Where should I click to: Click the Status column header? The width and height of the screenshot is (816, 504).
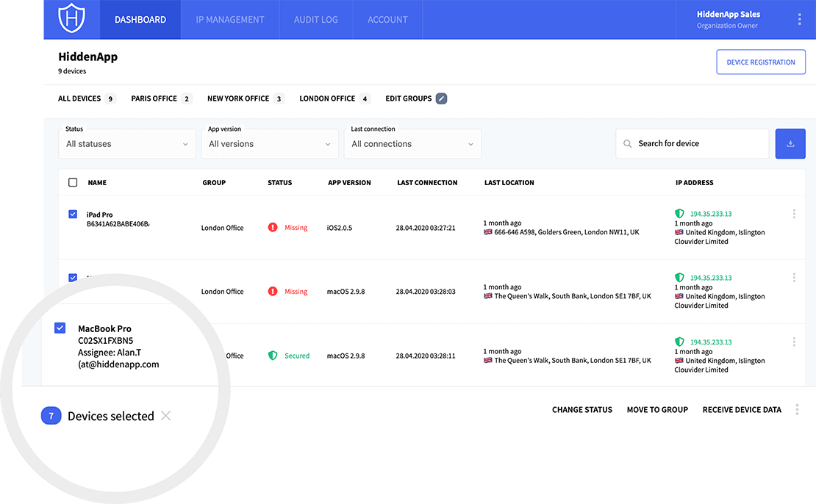tap(279, 182)
